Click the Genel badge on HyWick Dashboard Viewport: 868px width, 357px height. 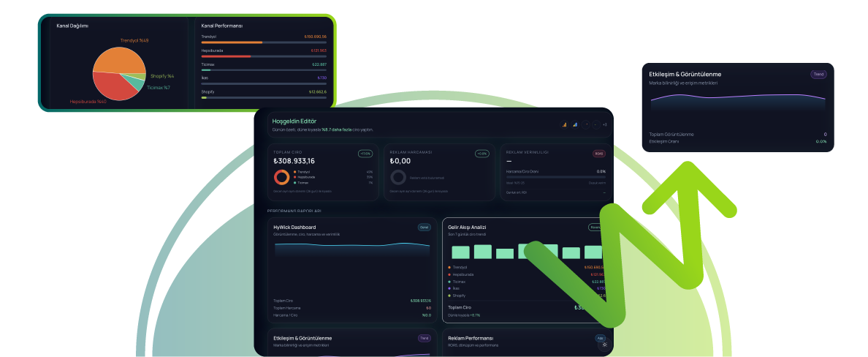pos(424,227)
